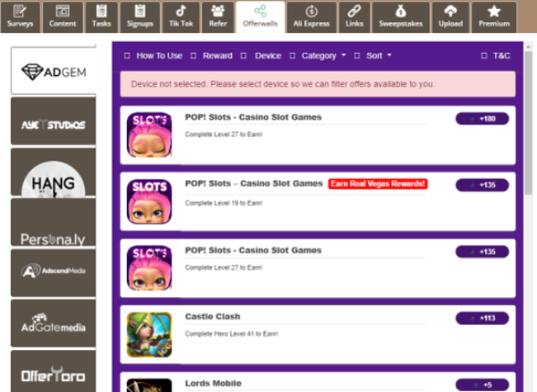The image size is (537, 392).
Task: Select the Offerwalls tab
Action: click(x=261, y=17)
